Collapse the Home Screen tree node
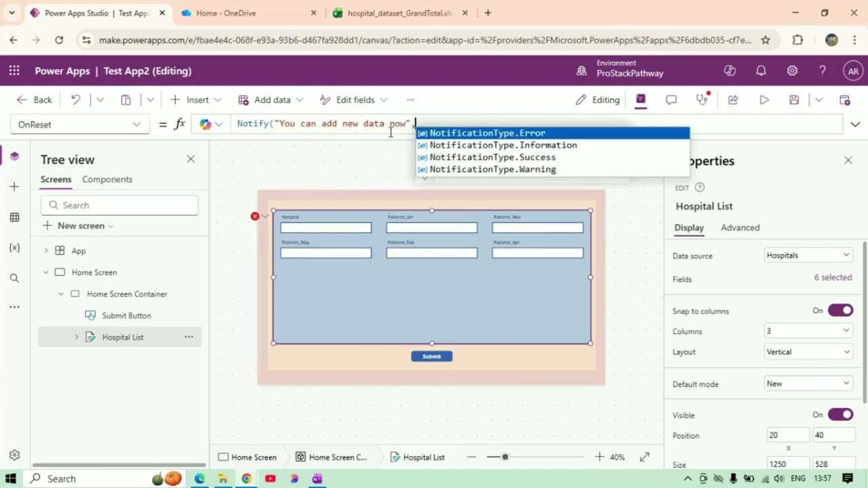The image size is (868, 488). (x=46, y=272)
